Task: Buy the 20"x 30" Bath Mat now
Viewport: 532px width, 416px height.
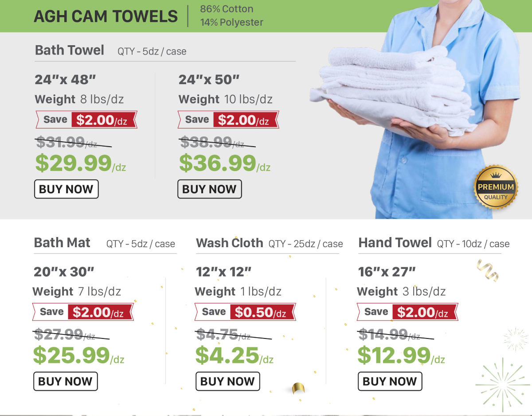Action: click(x=66, y=381)
